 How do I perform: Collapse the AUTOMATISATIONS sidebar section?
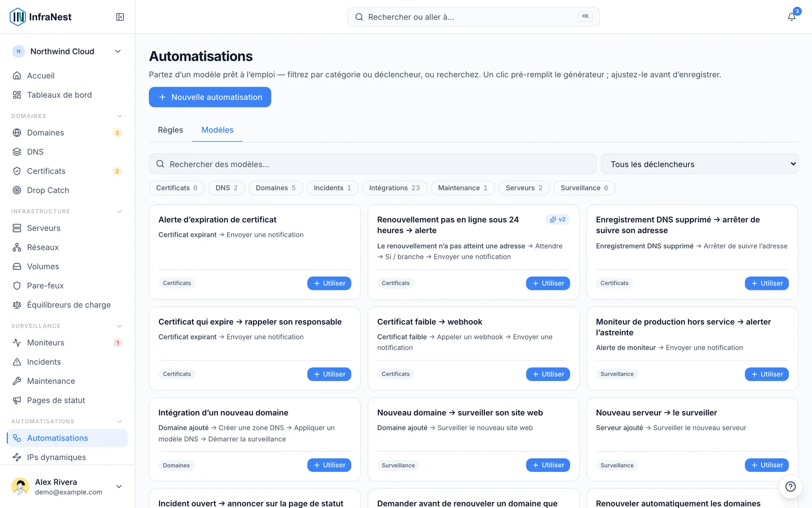tap(119, 421)
